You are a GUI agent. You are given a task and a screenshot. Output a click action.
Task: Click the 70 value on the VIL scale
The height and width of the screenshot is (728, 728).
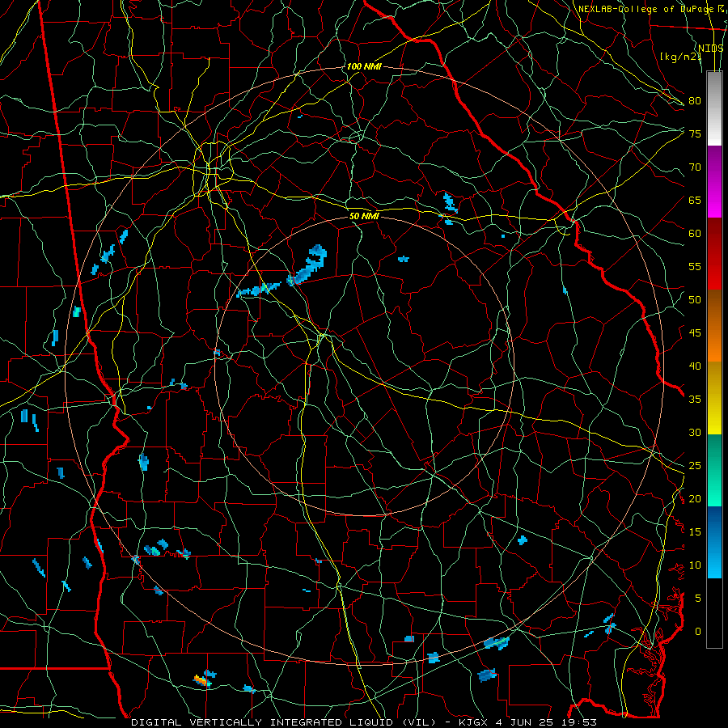coord(695,167)
